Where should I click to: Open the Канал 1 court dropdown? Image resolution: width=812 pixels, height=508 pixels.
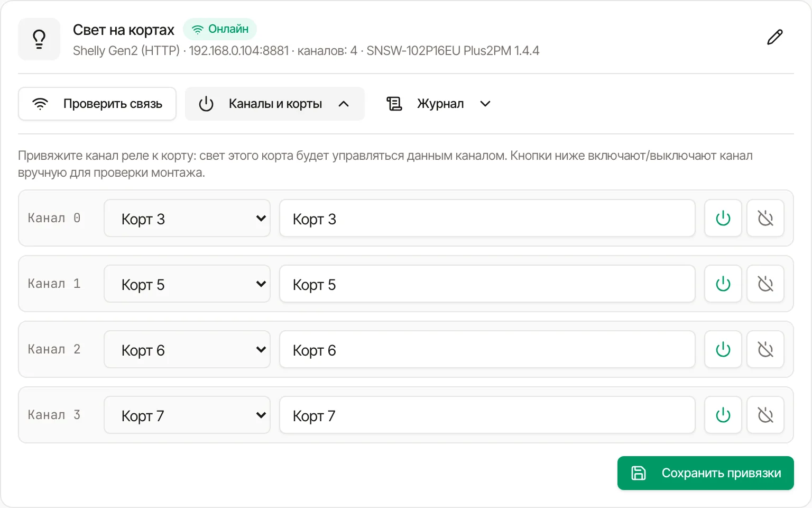point(187,284)
